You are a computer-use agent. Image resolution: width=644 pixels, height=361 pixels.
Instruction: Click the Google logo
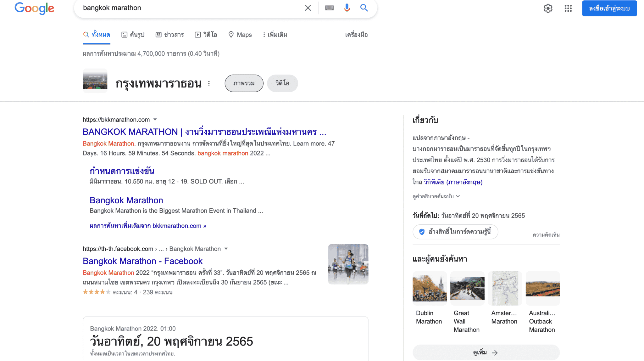pyautogui.click(x=34, y=8)
